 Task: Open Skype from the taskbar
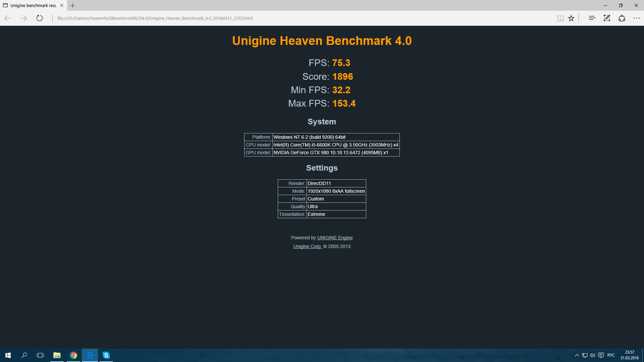click(x=106, y=355)
